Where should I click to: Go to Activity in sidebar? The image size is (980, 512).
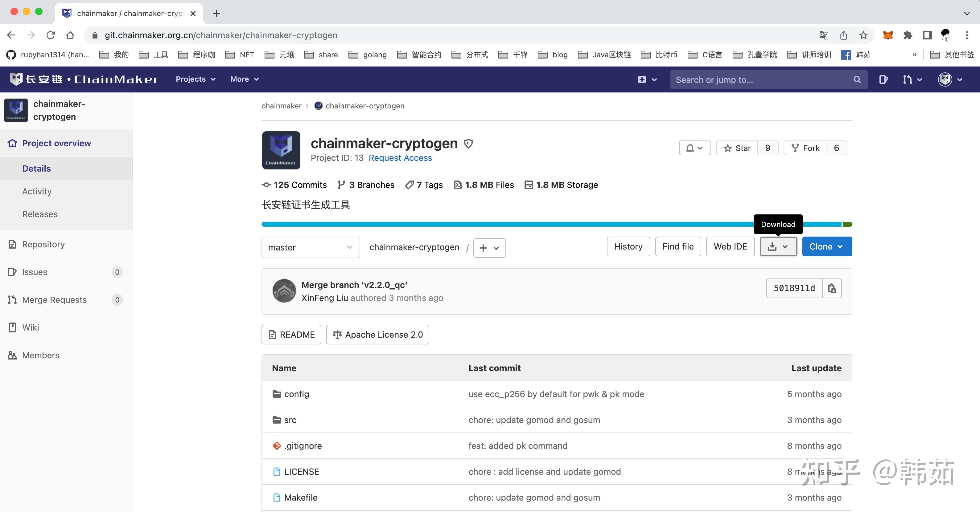37,191
